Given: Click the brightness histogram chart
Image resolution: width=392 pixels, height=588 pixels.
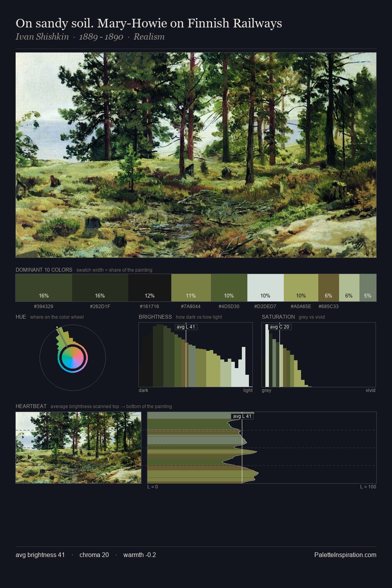Looking at the screenshot, I should point(196,355).
